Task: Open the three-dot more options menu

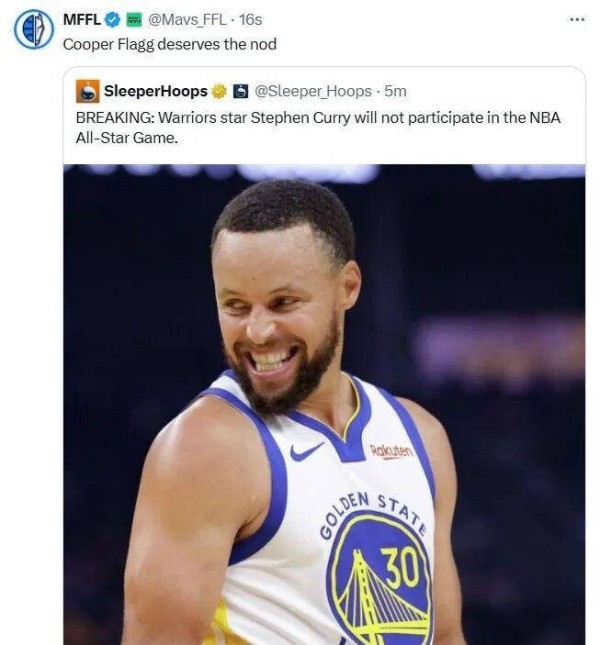Action: point(575,19)
